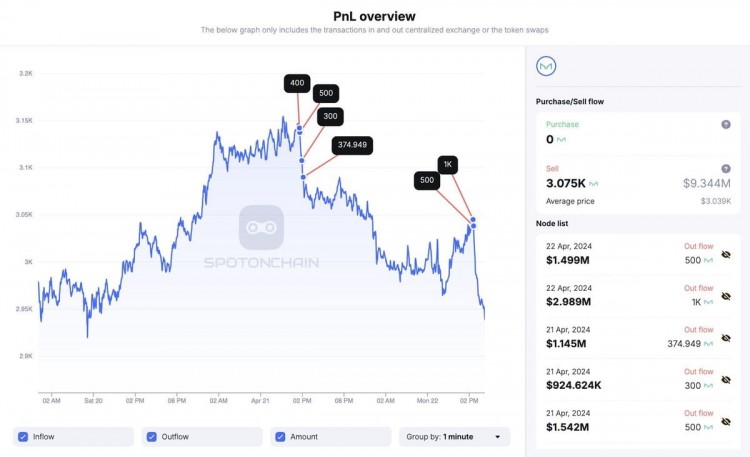750x457 pixels.
Task: Toggle visibility of the $1.145M node
Action: point(726,338)
